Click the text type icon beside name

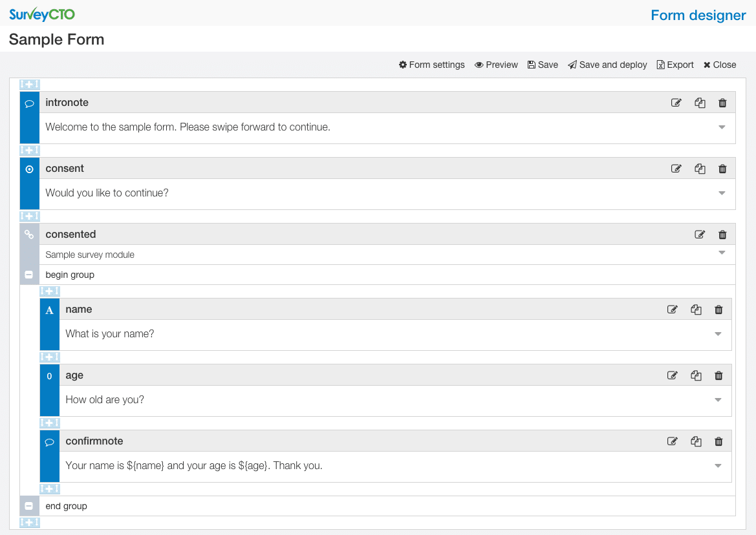pos(49,310)
